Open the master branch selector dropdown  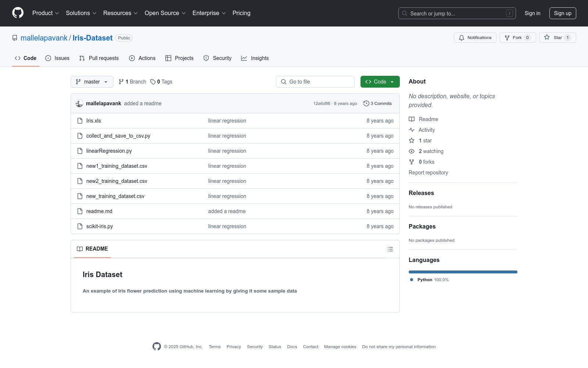click(92, 82)
